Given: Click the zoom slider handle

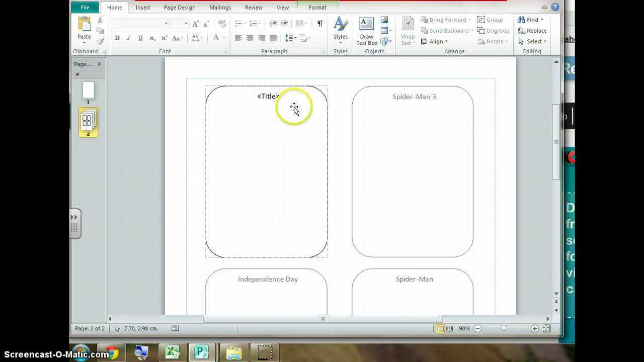Looking at the screenshot, I should [504, 328].
